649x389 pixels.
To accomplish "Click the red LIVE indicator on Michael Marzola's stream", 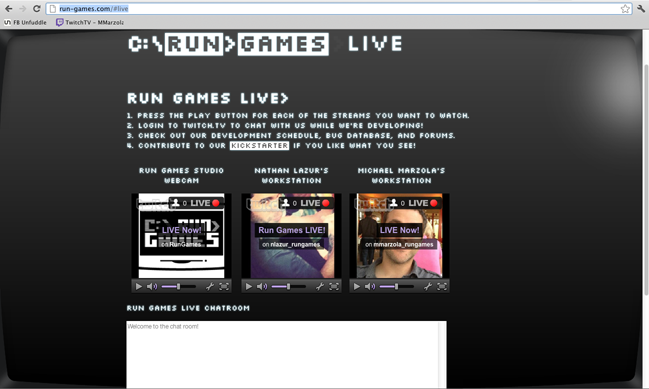I will point(434,203).
